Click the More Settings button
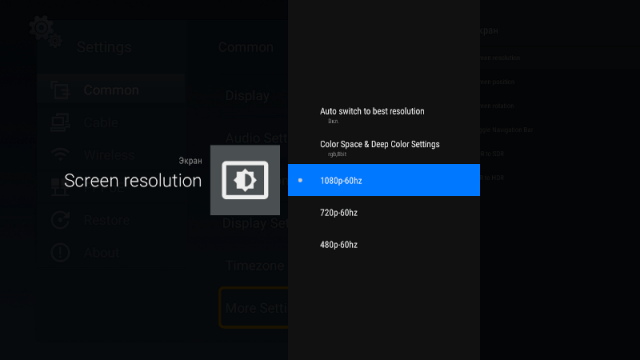The height and width of the screenshot is (360, 640). pyautogui.click(x=254, y=308)
